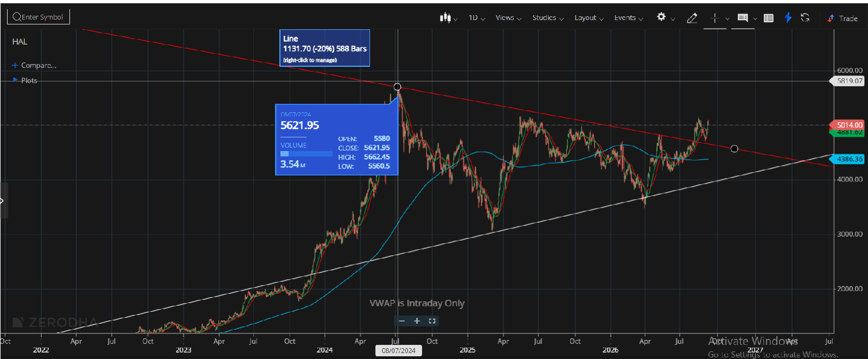The height and width of the screenshot is (359, 868).
Task: Open the Events menu
Action: 628,18
